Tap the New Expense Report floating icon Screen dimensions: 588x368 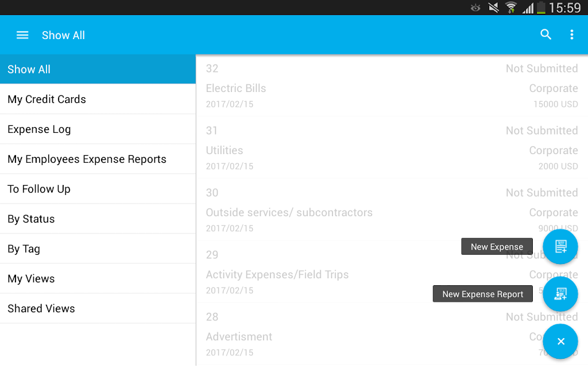pyautogui.click(x=560, y=294)
